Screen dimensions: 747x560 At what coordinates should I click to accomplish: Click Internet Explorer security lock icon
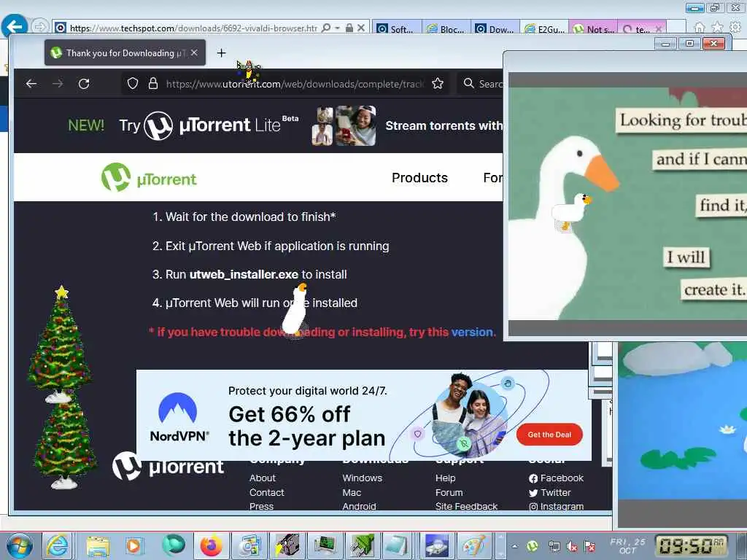tap(349, 28)
